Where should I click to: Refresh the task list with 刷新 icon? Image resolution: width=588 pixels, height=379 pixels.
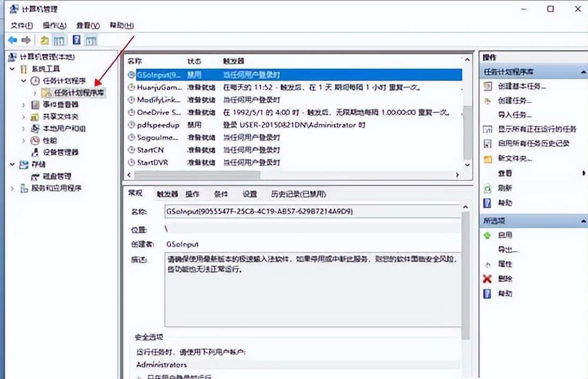tap(489, 189)
